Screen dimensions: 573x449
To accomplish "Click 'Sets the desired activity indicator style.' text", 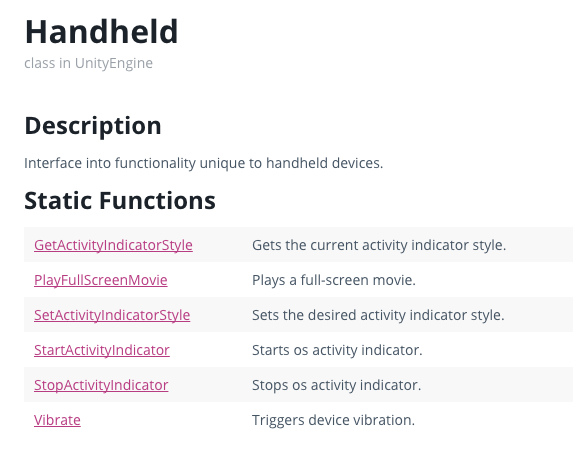I will click(378, 315).
